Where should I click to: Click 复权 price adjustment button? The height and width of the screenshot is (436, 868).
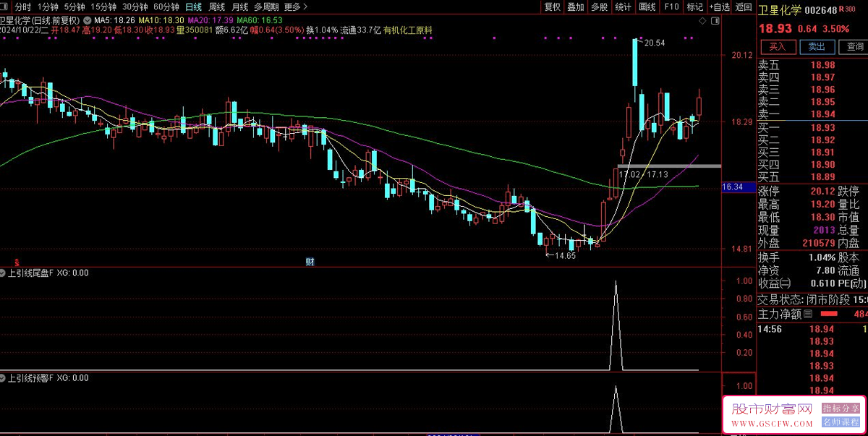point(552,7)
